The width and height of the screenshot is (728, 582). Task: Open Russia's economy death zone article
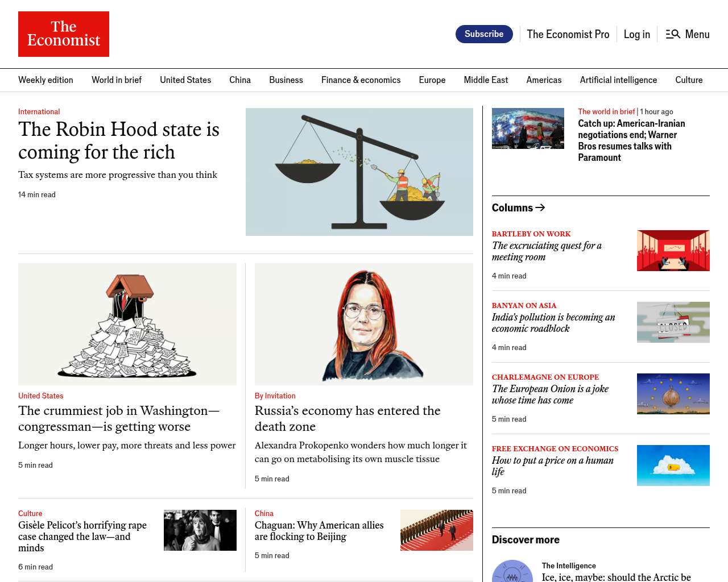point(348,418)
